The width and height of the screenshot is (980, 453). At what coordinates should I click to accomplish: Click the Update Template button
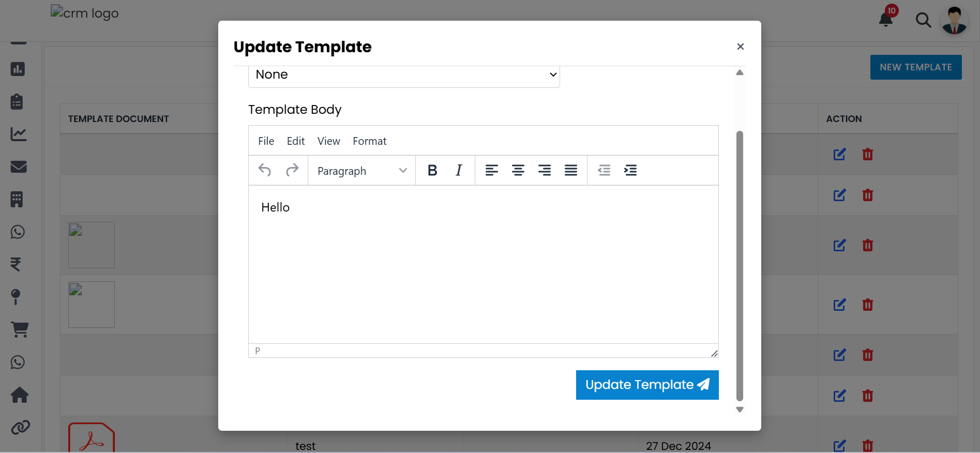tap(647, 385)
